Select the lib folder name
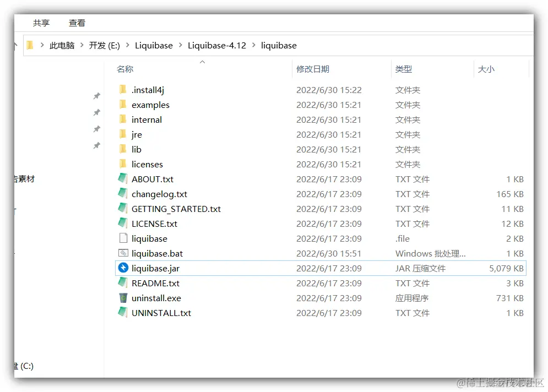Viewport: 548px width, 392px height. coord(136,150)
